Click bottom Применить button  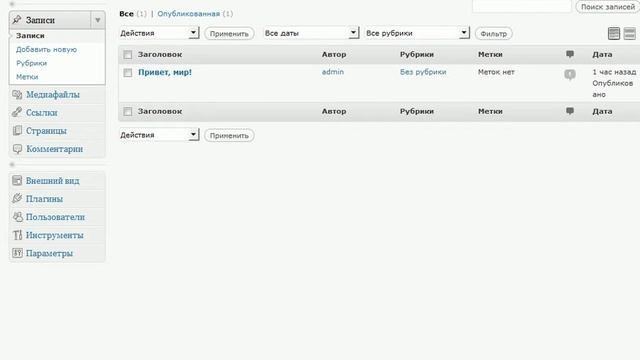229,136
